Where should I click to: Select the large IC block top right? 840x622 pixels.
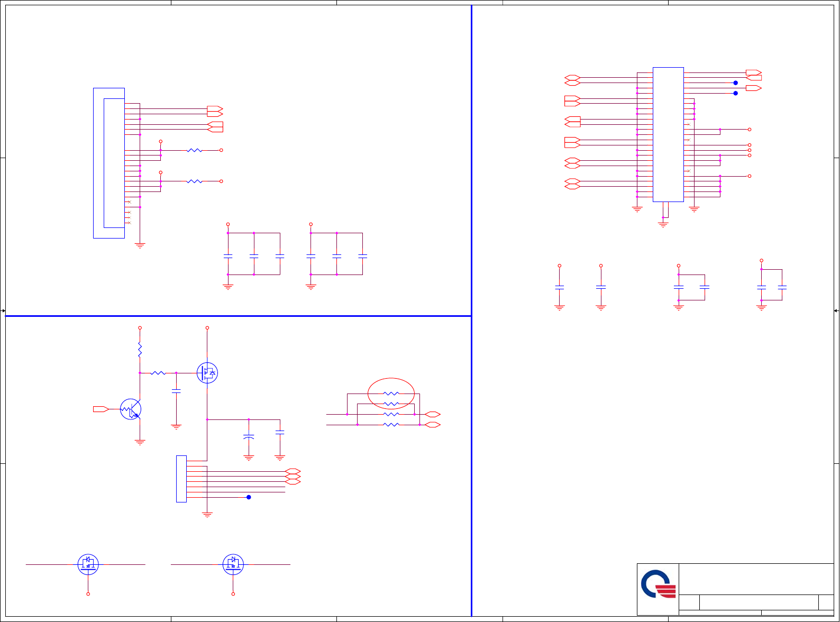coord(668,134)
